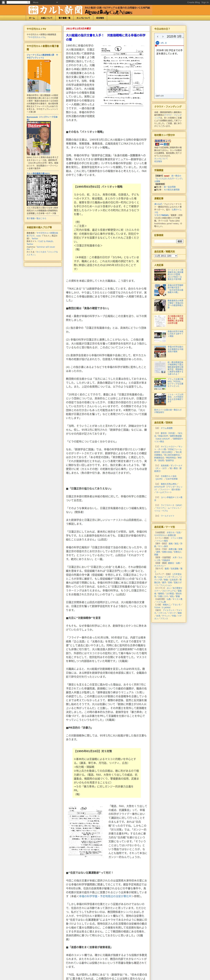Open the 大川隆法夫妻問題 poll results link
Image resolution: width=210 pixels, height=980 pixels.
click(x=172, y=189)
